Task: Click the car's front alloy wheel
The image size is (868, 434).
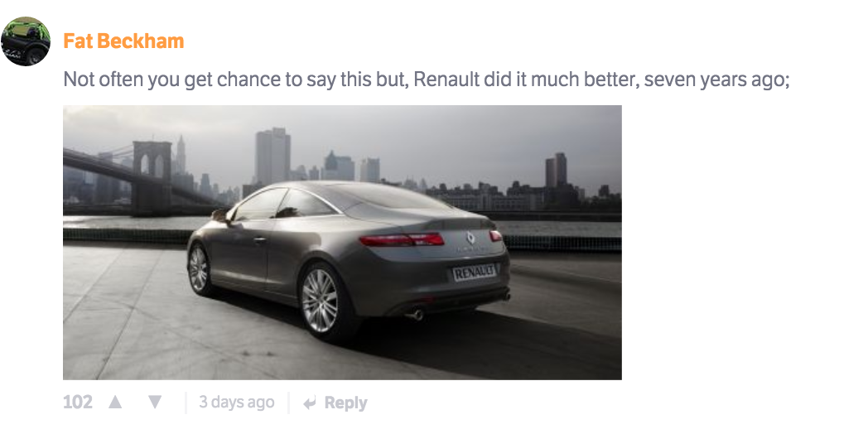Action: 198,269
